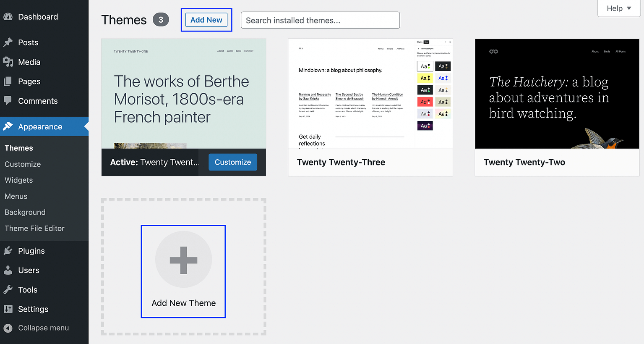
Task: Select the Users icon
Action: [8, 270]
